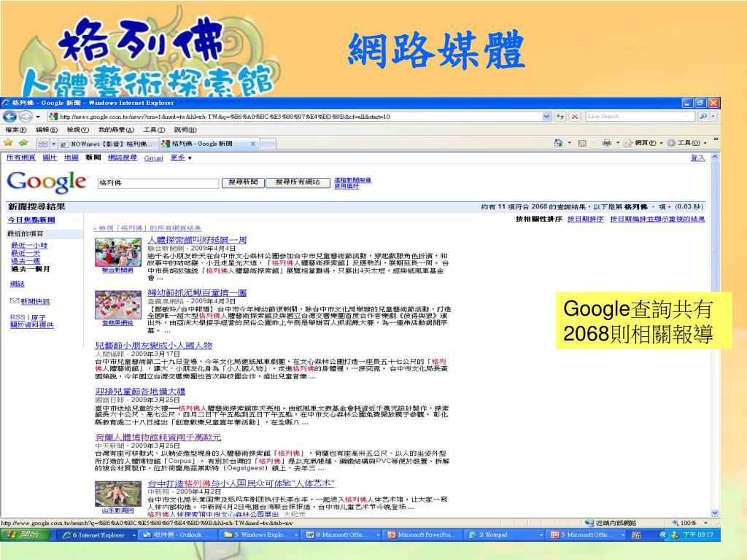
Task: Open the 100% zoom level dropdown
Action: pyautogui.click(x=705, y=523)
